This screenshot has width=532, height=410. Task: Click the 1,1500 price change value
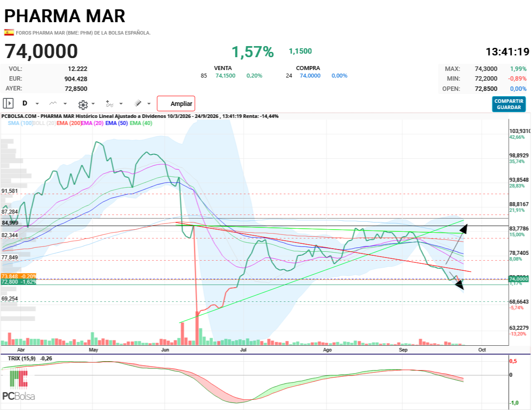(x=300, y=51)
